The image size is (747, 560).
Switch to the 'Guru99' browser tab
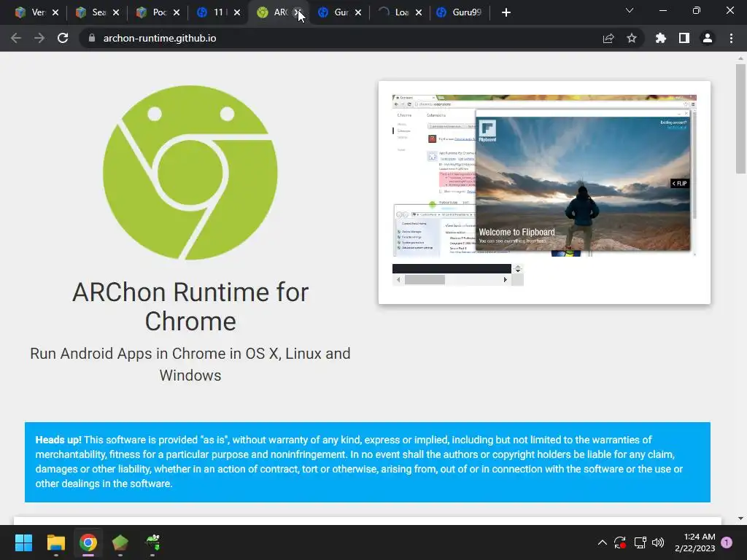[x=460, y=12]
